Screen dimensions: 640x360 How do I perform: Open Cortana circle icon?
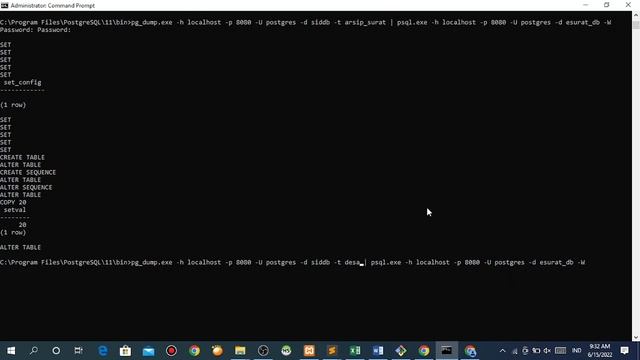point(56,351)
